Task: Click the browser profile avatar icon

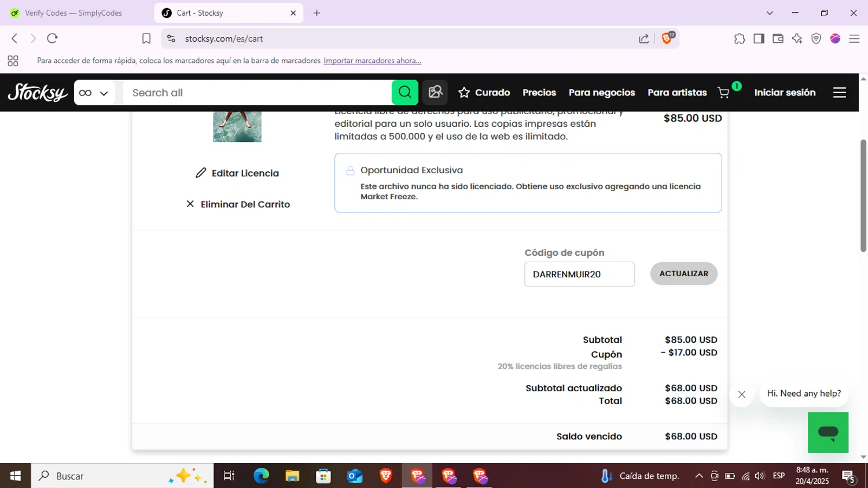Action: [x=835, y=38]
